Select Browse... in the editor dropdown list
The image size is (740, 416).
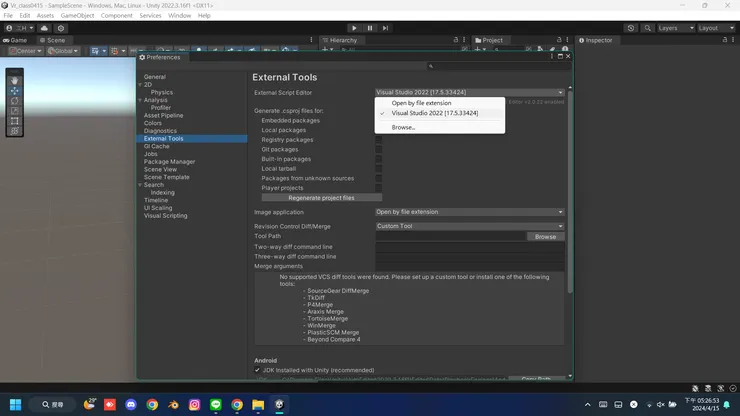pyautogui.click(x=403, y=127)
